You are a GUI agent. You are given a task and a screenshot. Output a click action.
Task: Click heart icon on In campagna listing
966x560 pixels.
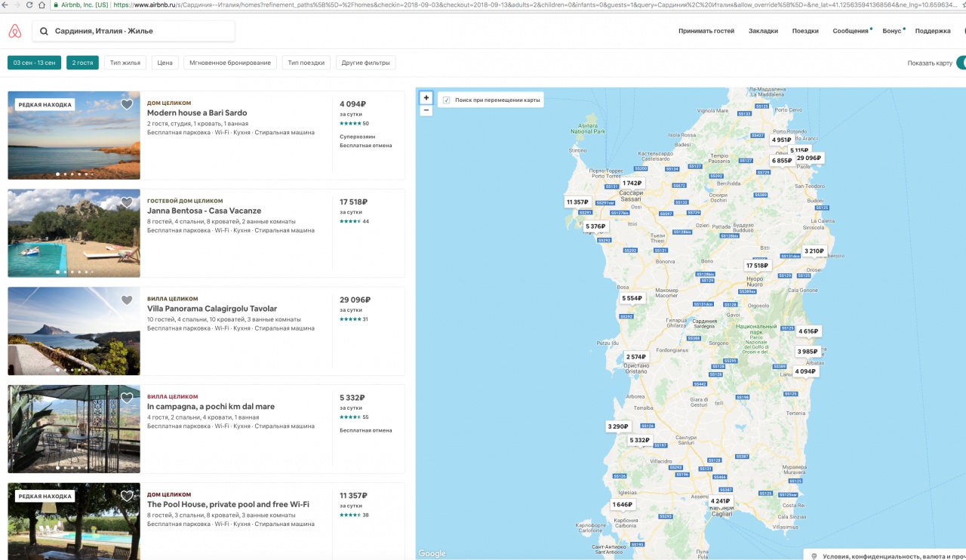(127, 398)
